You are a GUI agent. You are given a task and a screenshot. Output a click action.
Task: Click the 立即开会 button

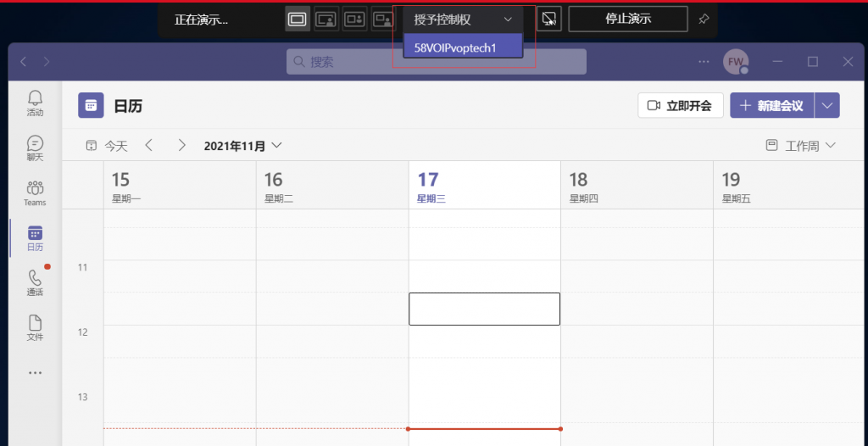tap(681, 105)
